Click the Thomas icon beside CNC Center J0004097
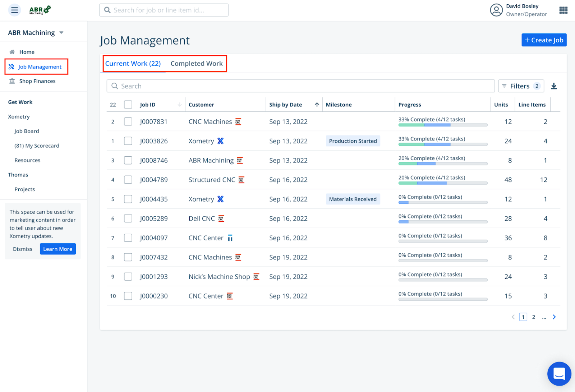Viewport: 575px width, 392px height. 230,238
